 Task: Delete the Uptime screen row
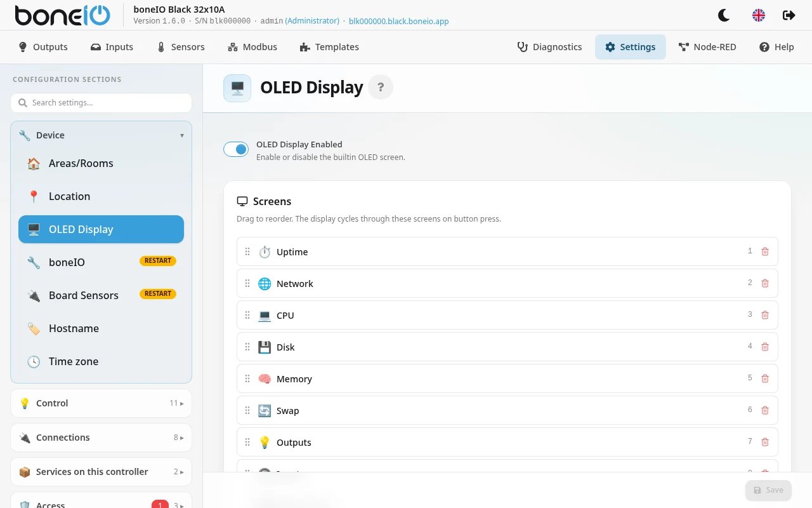[x=764, y=251]
